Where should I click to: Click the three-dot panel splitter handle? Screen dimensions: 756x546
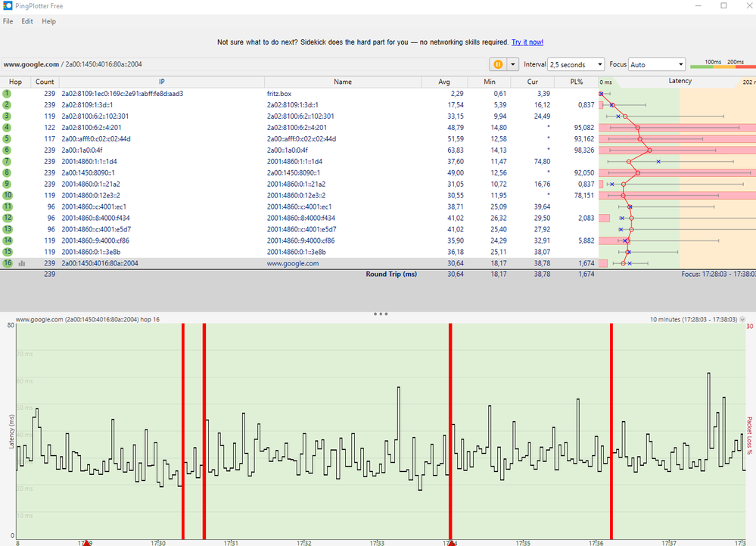[381, 314]
